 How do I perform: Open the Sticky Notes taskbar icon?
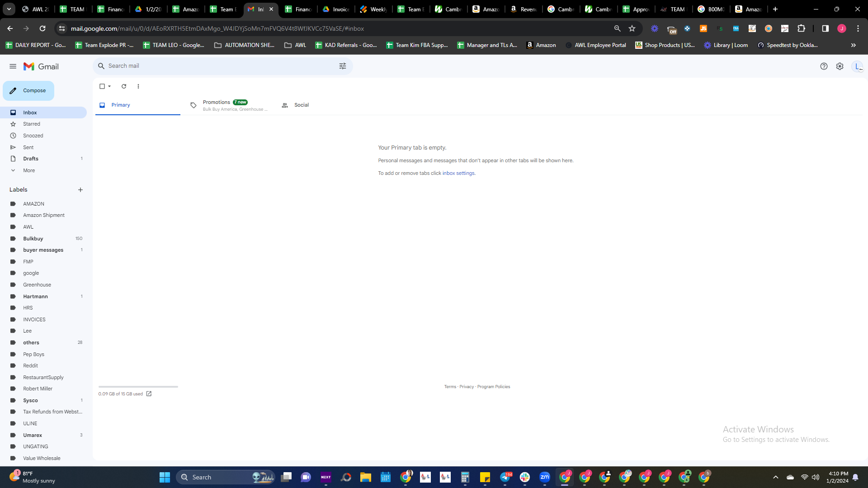(x=485, y=477)
